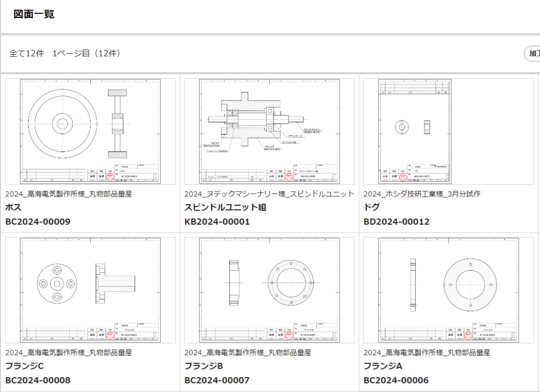Click drawing number BC2024-00009

click(37, 222)
